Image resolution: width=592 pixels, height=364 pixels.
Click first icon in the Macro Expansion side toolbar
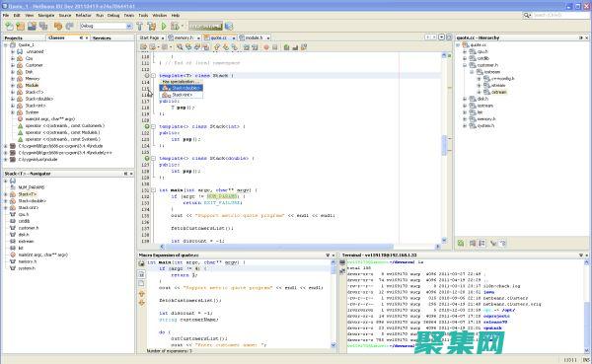141,263
